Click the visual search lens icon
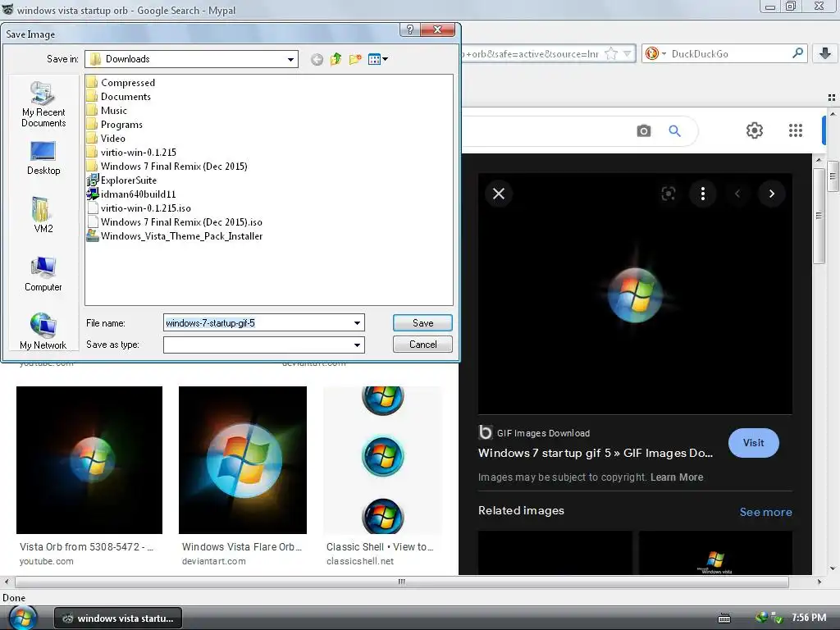This screenshot has height=630, width=840. coord(668,194)
